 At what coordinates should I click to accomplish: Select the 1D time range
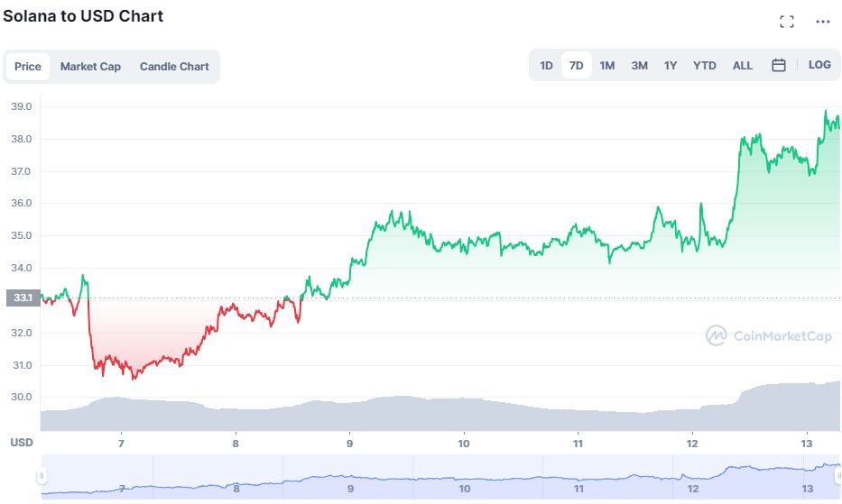coord(546,66)
